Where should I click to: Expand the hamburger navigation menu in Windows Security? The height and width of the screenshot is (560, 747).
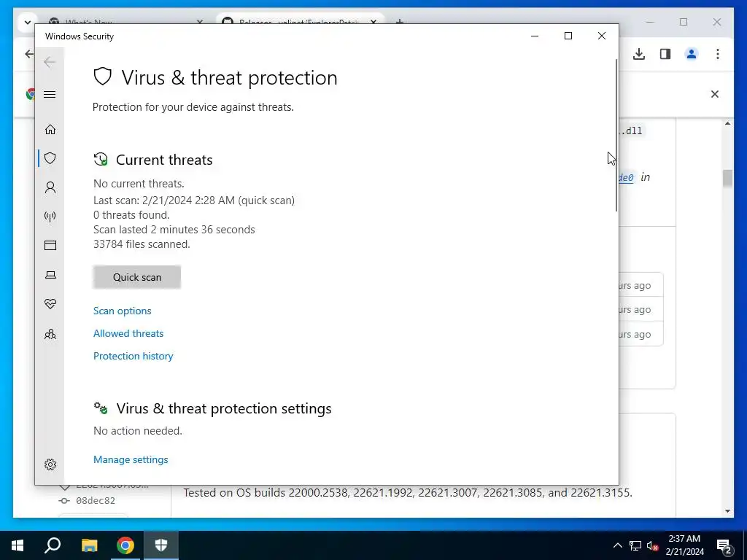click(x=50, y=94)
